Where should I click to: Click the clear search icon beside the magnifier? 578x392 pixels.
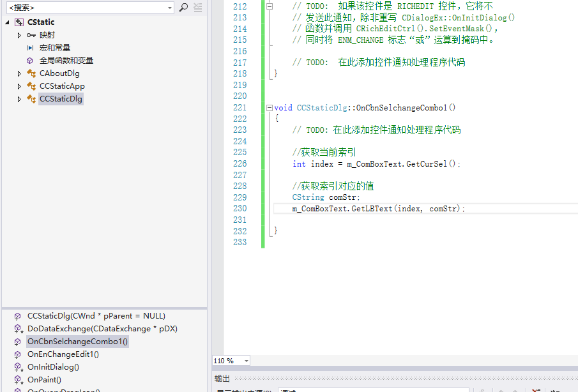tap(198, 8)
